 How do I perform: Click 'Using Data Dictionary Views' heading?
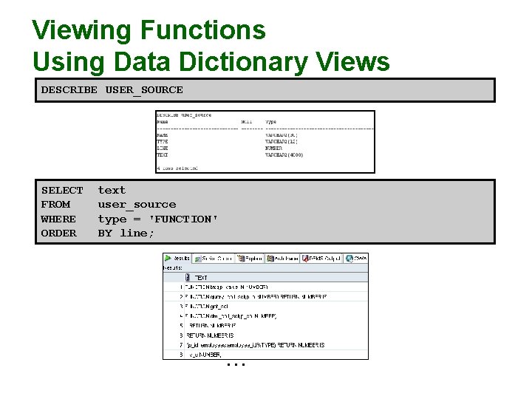(x=211, y=62)
